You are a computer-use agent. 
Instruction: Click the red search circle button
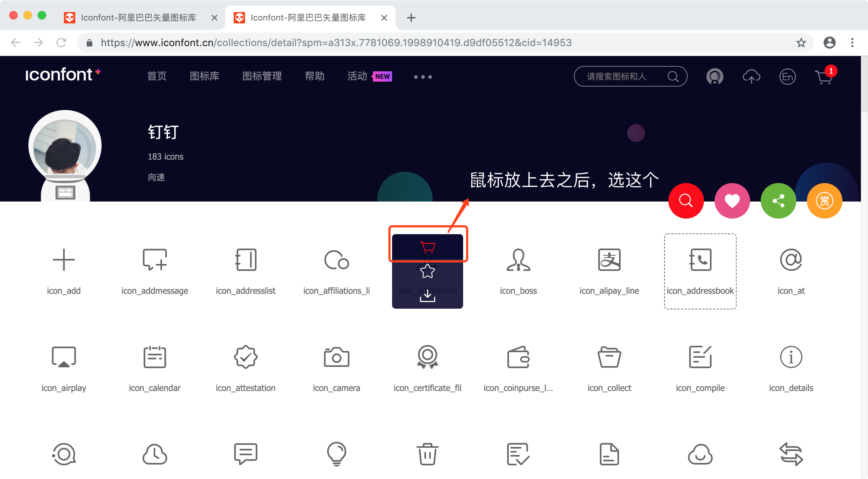[x=686, y=201]
